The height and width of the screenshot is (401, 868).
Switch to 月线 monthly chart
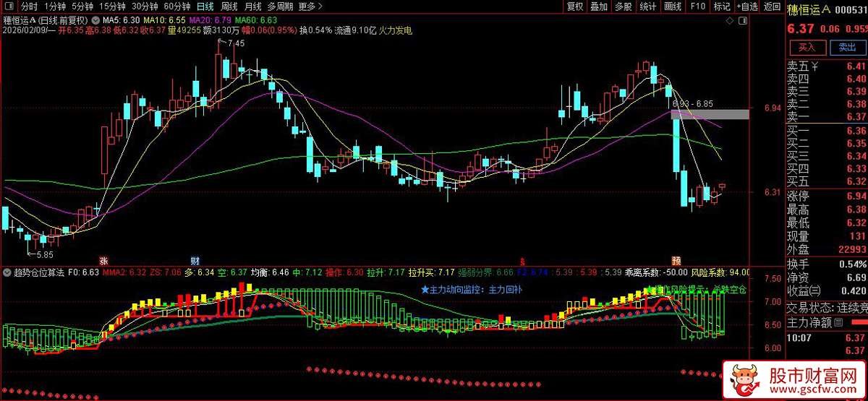(x=252, y=7)
